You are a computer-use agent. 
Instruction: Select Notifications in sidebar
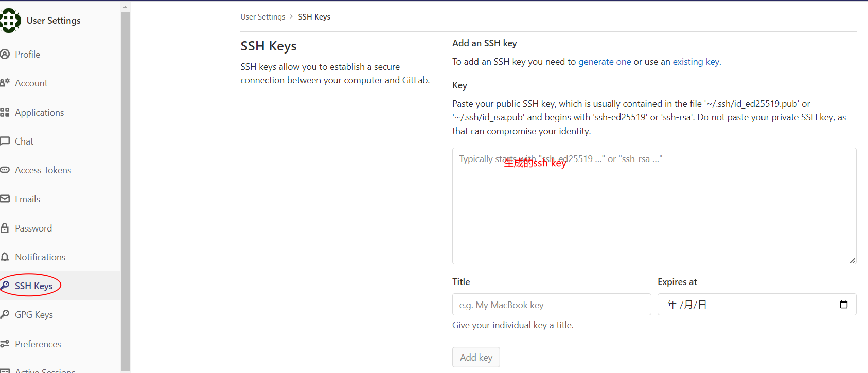[40, 257]
